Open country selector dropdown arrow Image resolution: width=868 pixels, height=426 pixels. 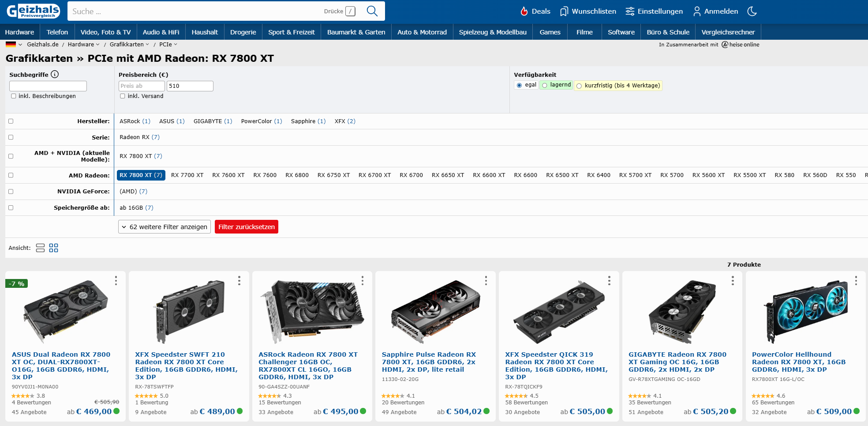(20, 45)
